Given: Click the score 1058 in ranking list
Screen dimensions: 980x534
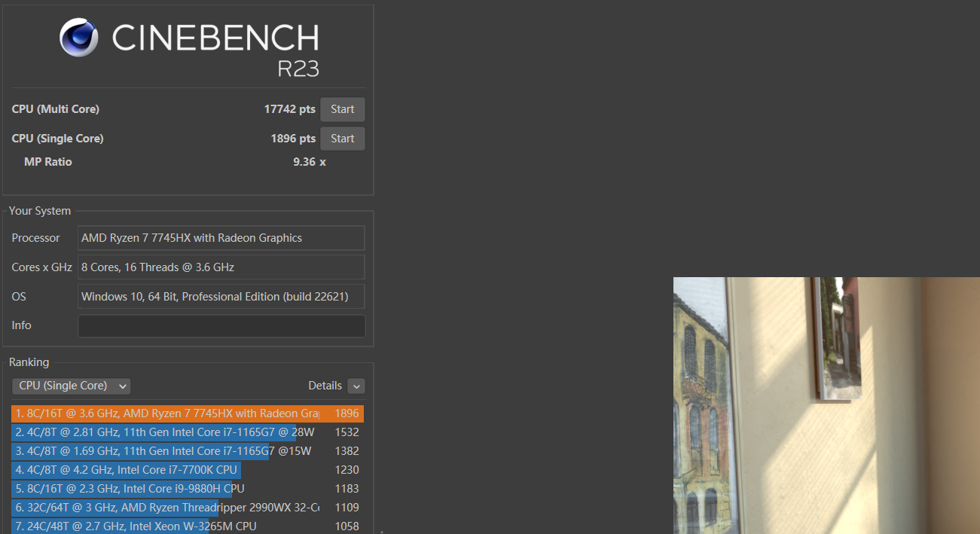Looking at the screenshot, I should tap(347, 526).
